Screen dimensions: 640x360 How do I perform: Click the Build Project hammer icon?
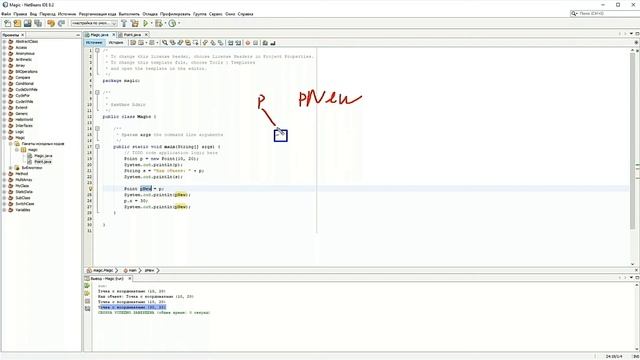pos(124,23)
